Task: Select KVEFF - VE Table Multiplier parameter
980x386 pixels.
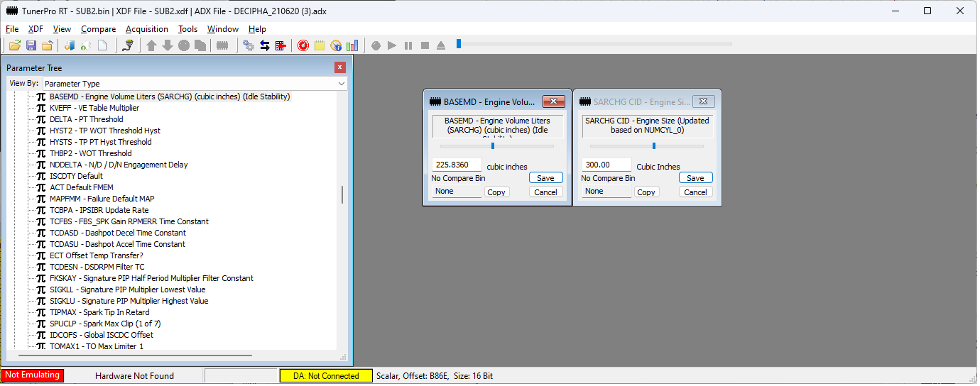Action: pos(94,108)
